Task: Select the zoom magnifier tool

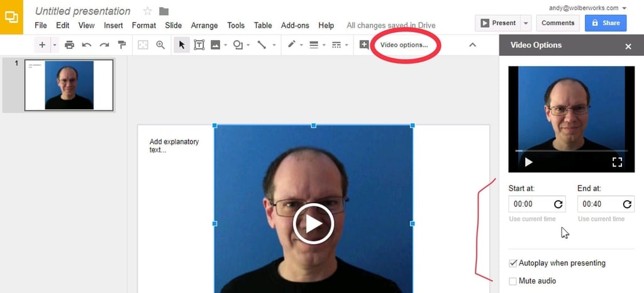Action: (160, 45)
